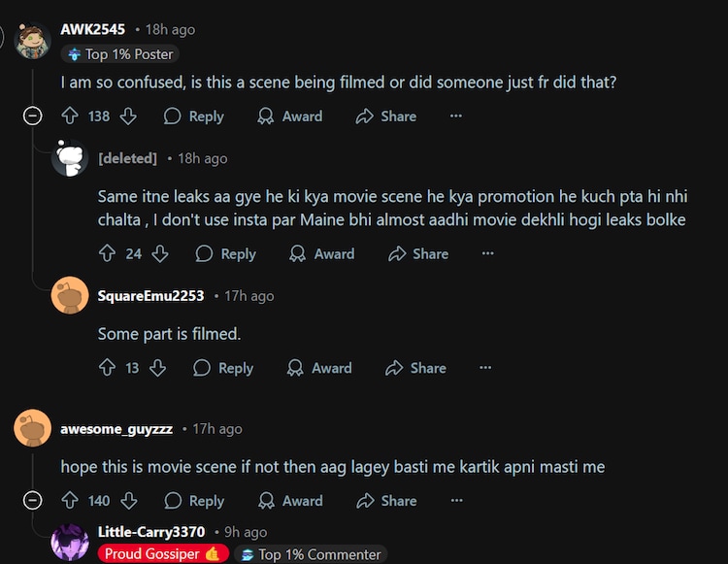Upvote the deleted user's reply

(108, 254)
